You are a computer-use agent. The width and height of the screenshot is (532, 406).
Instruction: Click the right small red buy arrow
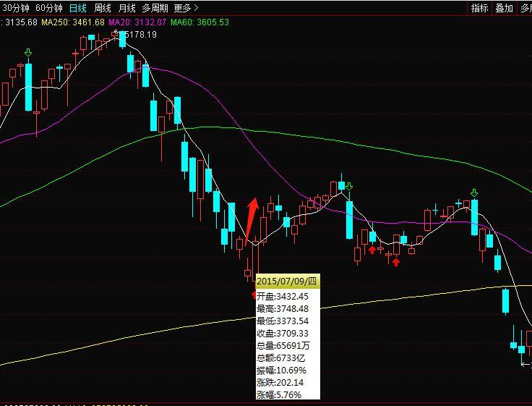[x=396, y=261]
